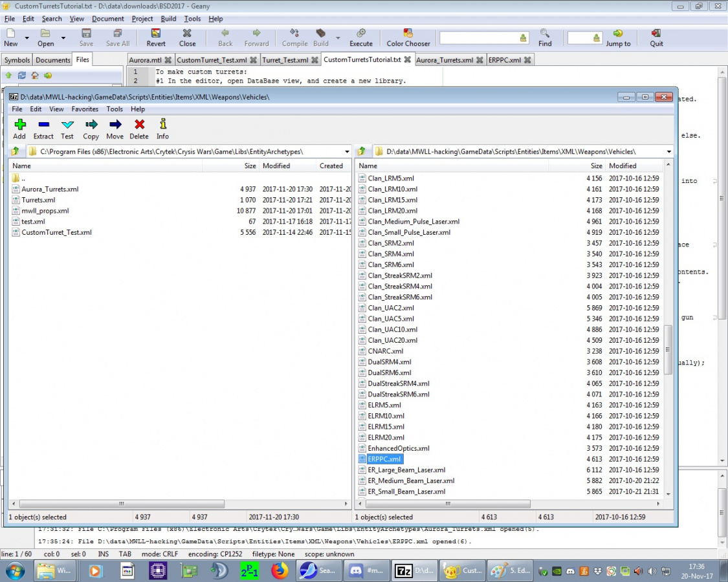Select Clan_UAC20.xml in right pane
This screenshot has height=582, width=728.
pyautogui.click(x=392, y=340)
